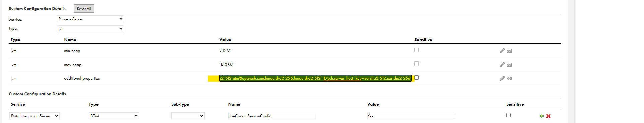Viewport: 644px width, 123px height.
Task: Mark min-heap as Sensitive
Action: [x=416, y=50]
